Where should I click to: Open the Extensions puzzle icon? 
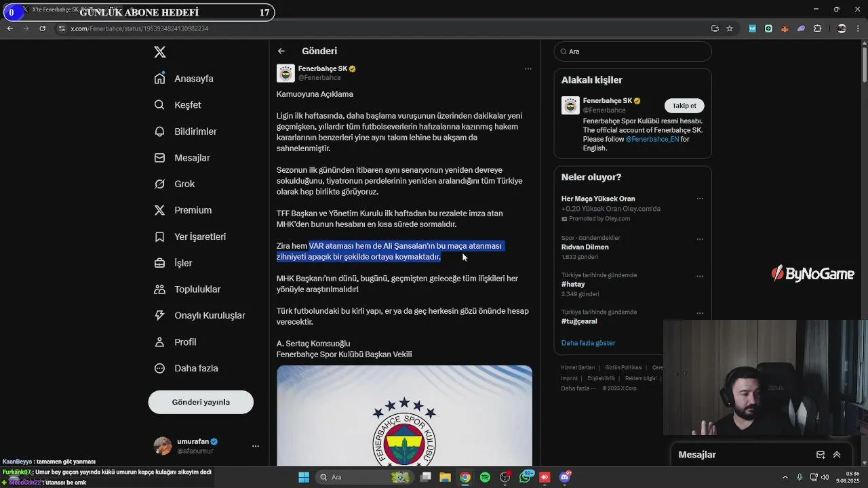pyautogui.click(x=817, y=28)
